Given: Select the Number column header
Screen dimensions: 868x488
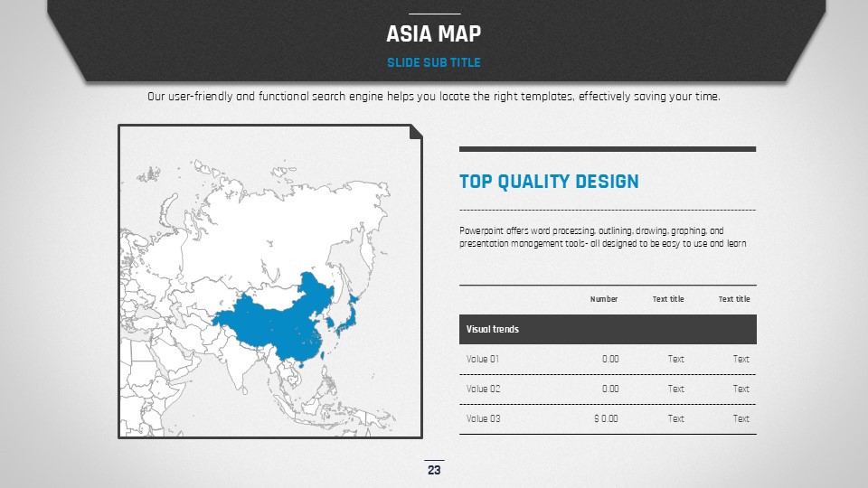Looking at the screenshot, I should (604, 299).
